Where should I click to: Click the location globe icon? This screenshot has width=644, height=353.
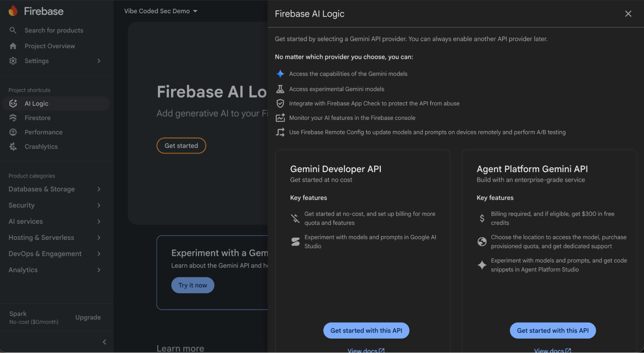click(482, 242)
